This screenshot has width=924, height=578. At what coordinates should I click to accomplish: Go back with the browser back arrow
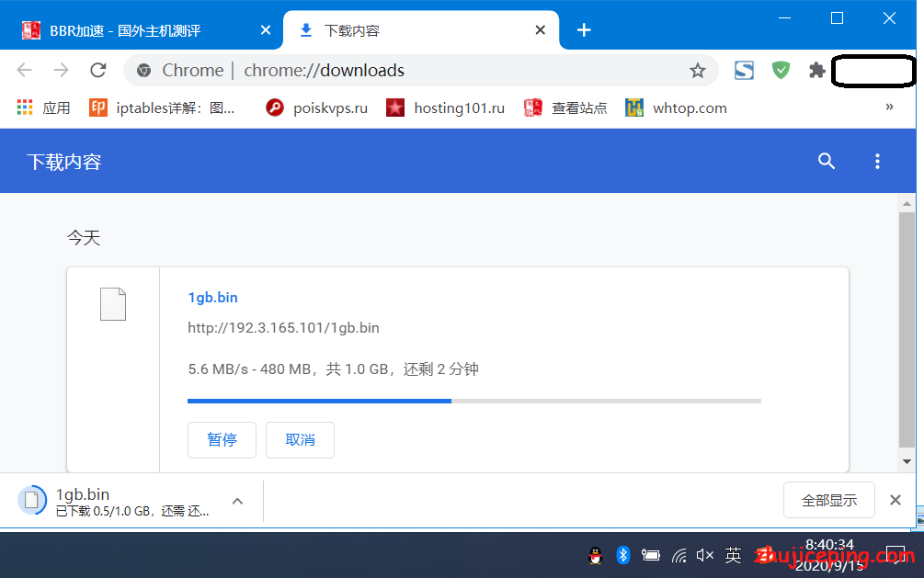pos(24,70)
